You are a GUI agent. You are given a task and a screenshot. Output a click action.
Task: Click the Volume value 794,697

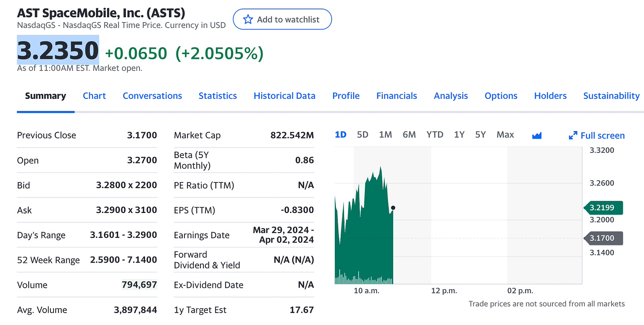[x=139, y=284]
